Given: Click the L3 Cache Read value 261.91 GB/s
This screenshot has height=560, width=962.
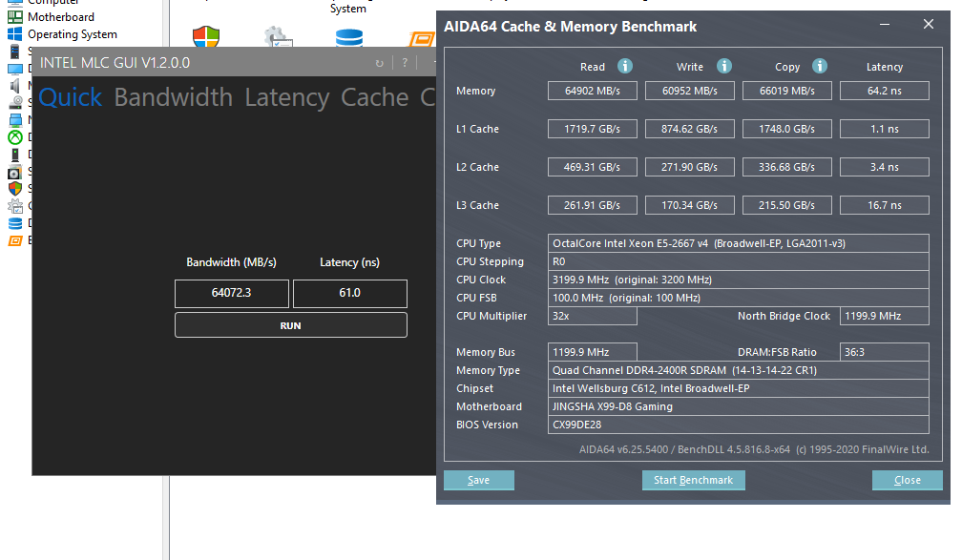Looking at the screenshot, I should point(592,205).
